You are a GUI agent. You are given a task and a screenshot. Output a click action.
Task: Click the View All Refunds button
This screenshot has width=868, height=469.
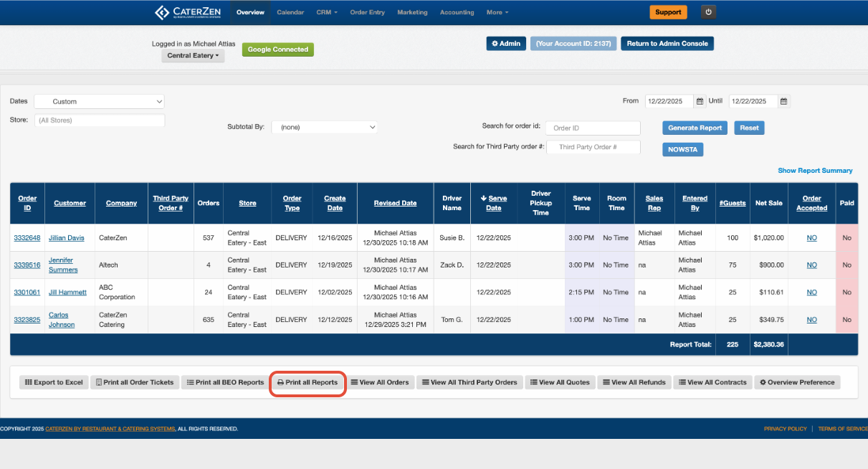(634, 382)
